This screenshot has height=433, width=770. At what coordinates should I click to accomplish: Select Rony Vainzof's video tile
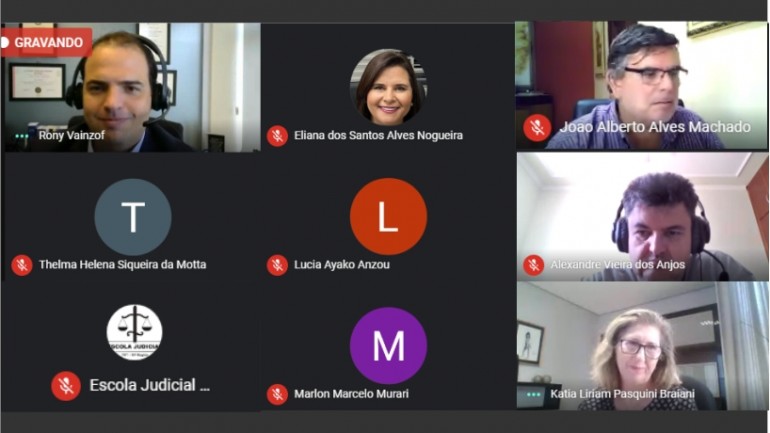pos(131,87)
